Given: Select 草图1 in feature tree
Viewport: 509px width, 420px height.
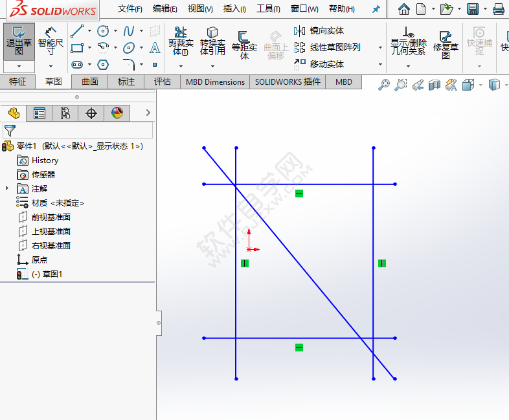Looking at the screenshot, I should pyautogui.click(x=47, y=274).
